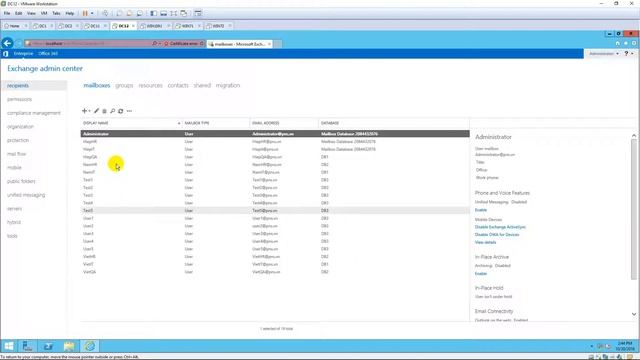Switch to the contacts tab
640x360 pixels.
tap(178, 85)
